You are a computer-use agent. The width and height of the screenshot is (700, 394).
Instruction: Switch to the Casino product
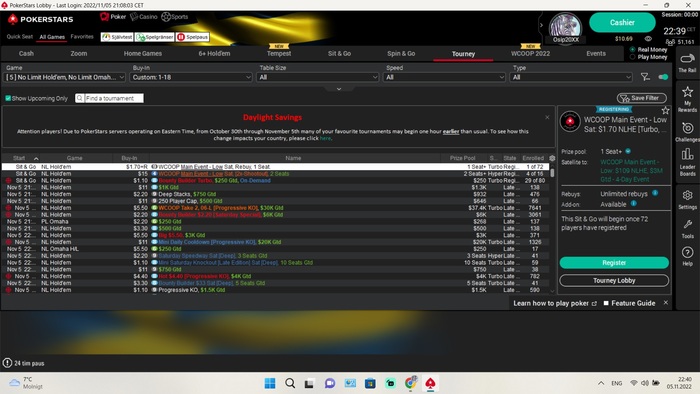[143, 17]
